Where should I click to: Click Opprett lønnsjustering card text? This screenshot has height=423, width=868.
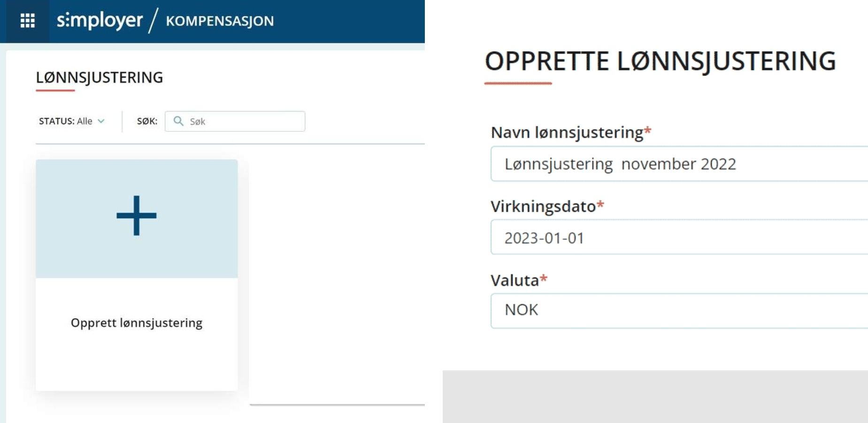(137, 323)
